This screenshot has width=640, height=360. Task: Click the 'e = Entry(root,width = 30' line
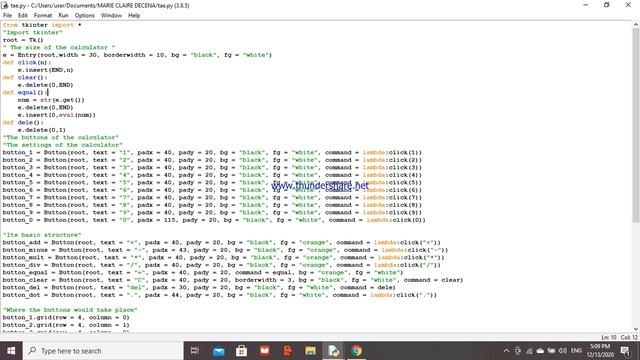pos(137,55)
